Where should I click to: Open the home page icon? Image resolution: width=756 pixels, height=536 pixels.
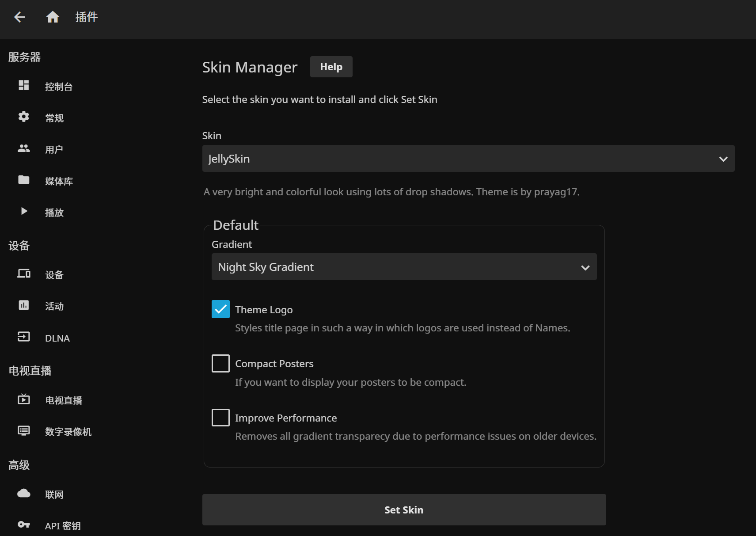[x=53, y=17]
